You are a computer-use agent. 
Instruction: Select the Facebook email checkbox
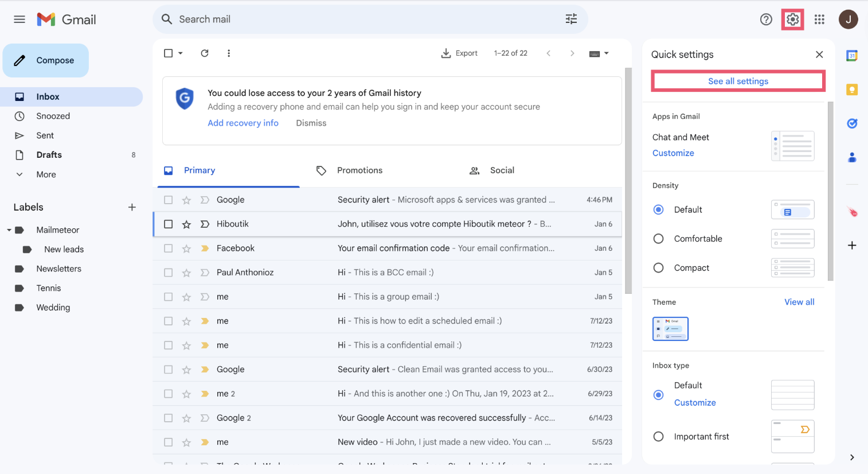(168, 248)
